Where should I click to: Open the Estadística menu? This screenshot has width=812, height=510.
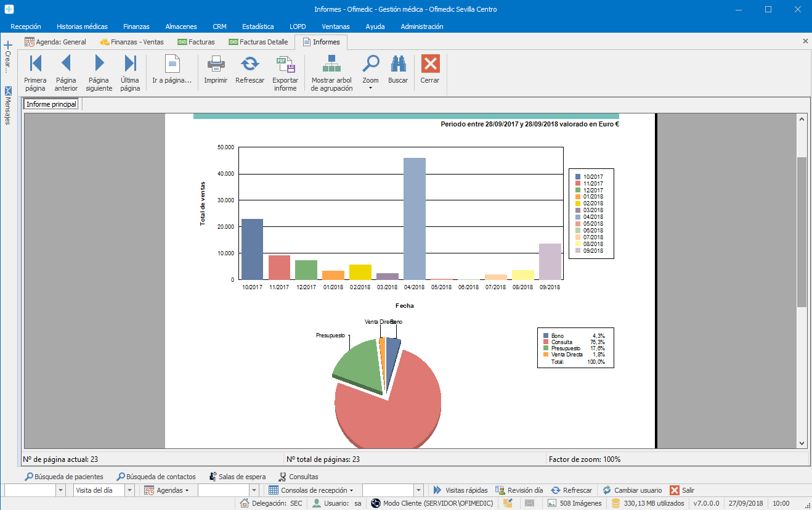click(258, 27)
